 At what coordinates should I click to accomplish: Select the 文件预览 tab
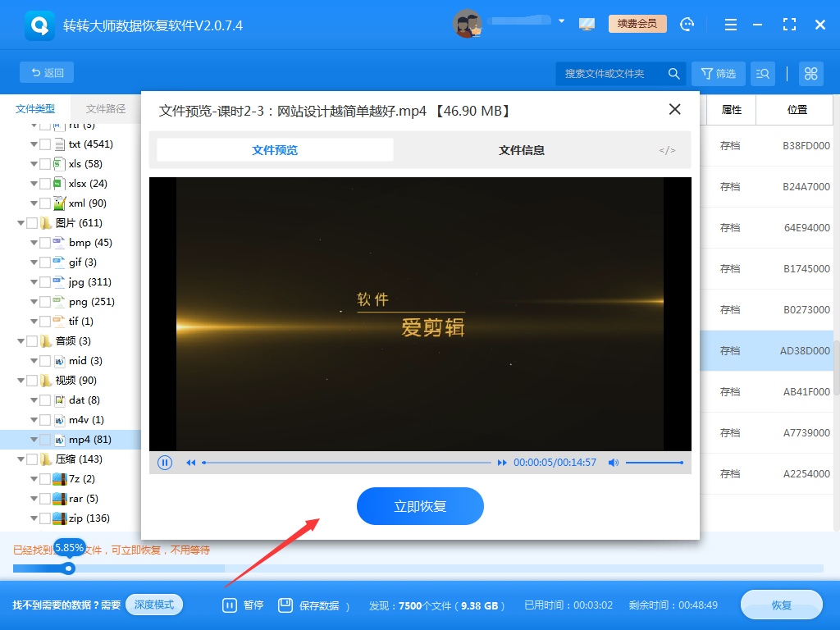275,150
